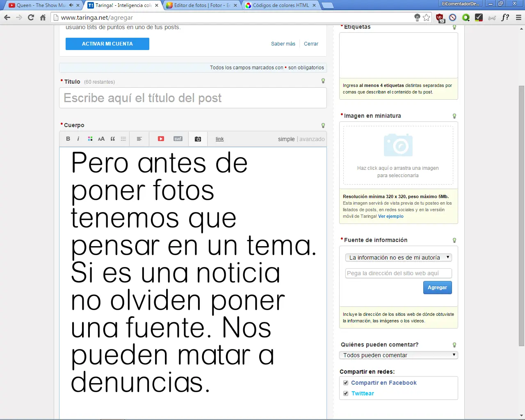Click the thumbnail image upload area
Screen dimensions: 525x420
(x=398, y=155)
